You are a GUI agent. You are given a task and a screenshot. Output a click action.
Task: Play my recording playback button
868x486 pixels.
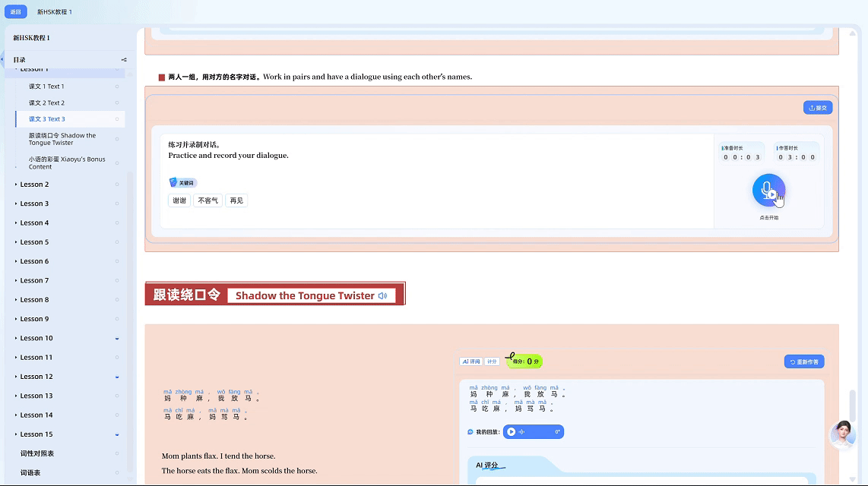511,432
